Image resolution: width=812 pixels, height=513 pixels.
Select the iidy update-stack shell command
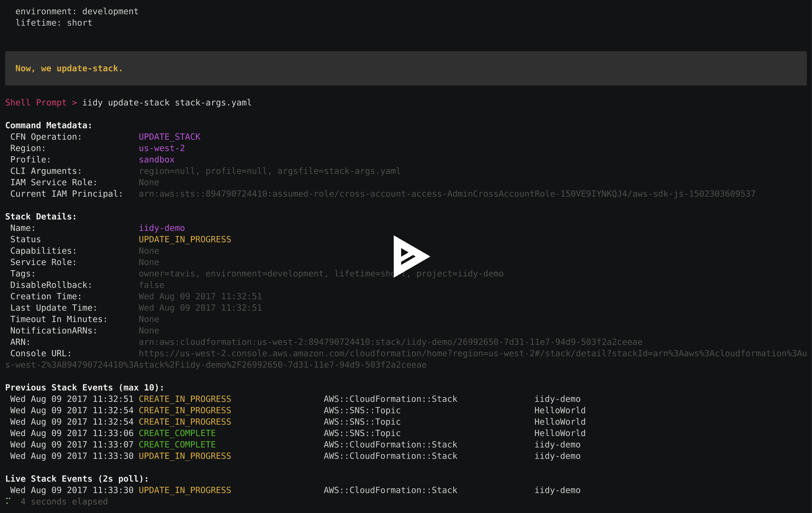167,103
